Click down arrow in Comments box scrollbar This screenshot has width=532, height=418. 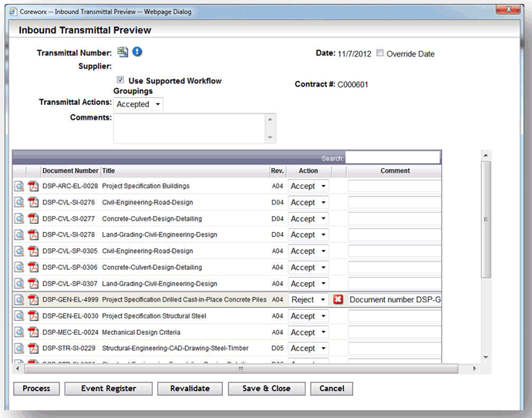(270, 137)
